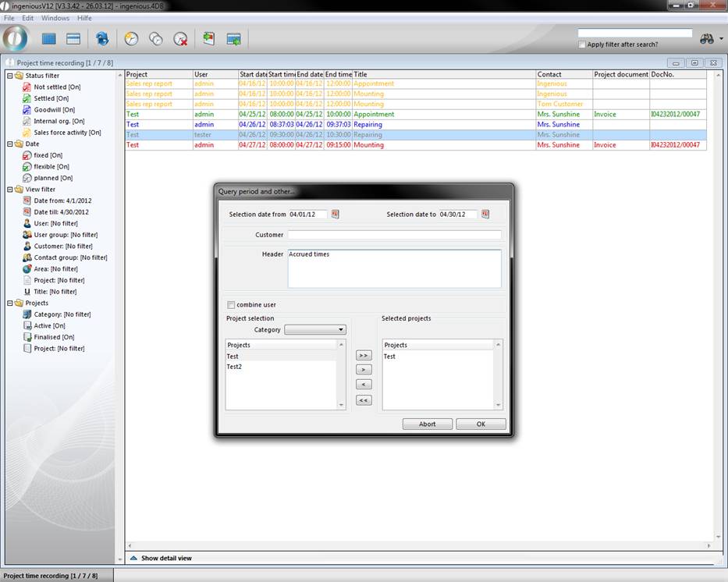Click the horizontal scrollbar below the table
The image size is (728, 582).
tap(420, 545)
